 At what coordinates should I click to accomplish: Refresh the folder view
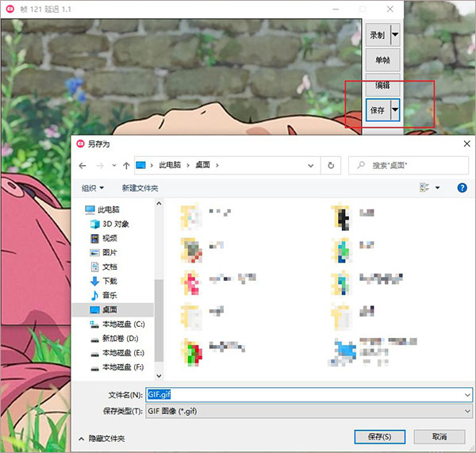(331, 166)
